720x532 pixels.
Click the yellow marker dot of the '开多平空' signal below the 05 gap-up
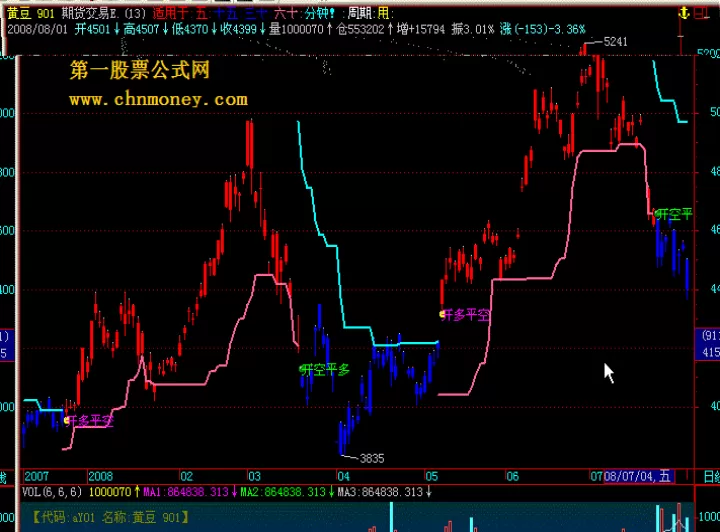[442, 314]
